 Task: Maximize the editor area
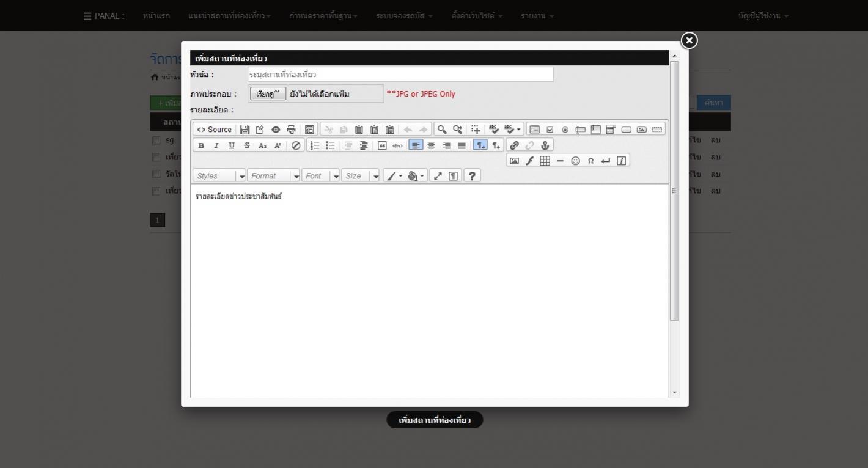click(x=438, y=176)
